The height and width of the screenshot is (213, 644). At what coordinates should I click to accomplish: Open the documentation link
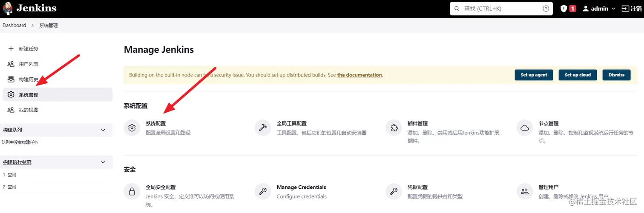pos(359,75)
